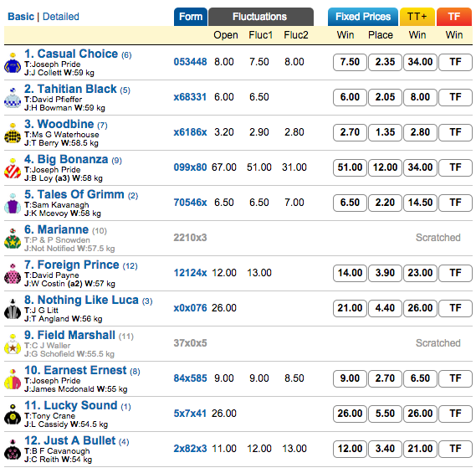Viewport: 476px width, 473px height.
Task: Switch to Basic view
Action: point(21,17)
